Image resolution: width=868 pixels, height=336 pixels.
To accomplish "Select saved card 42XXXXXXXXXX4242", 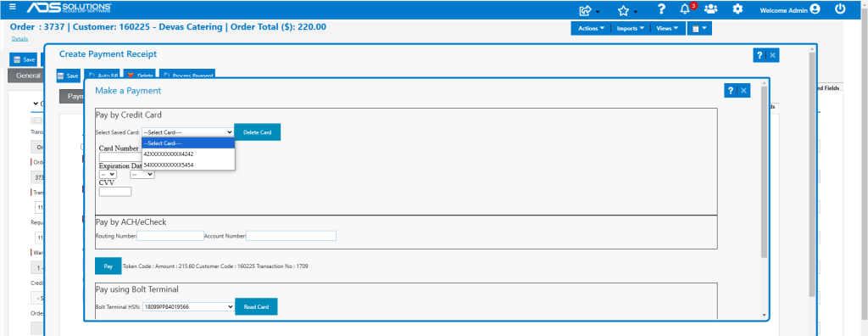I will click(x=188, y=154).
